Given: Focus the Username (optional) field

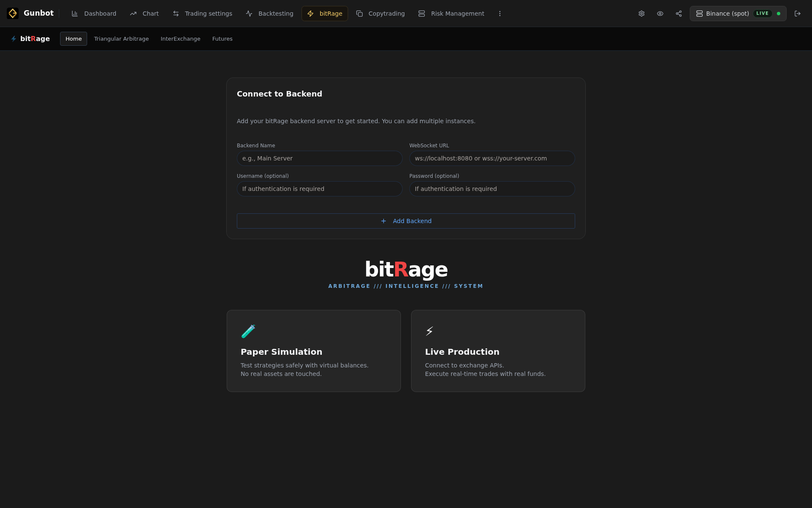Looking at the screenshot, I should coord(320,189).
